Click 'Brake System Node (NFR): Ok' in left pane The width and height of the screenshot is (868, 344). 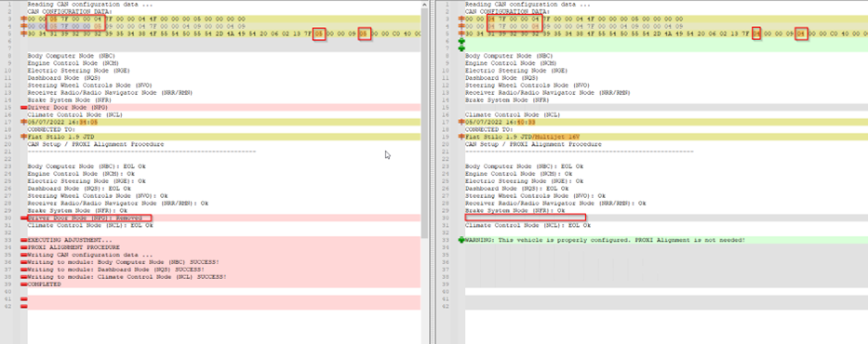click(x=77, y=210)
